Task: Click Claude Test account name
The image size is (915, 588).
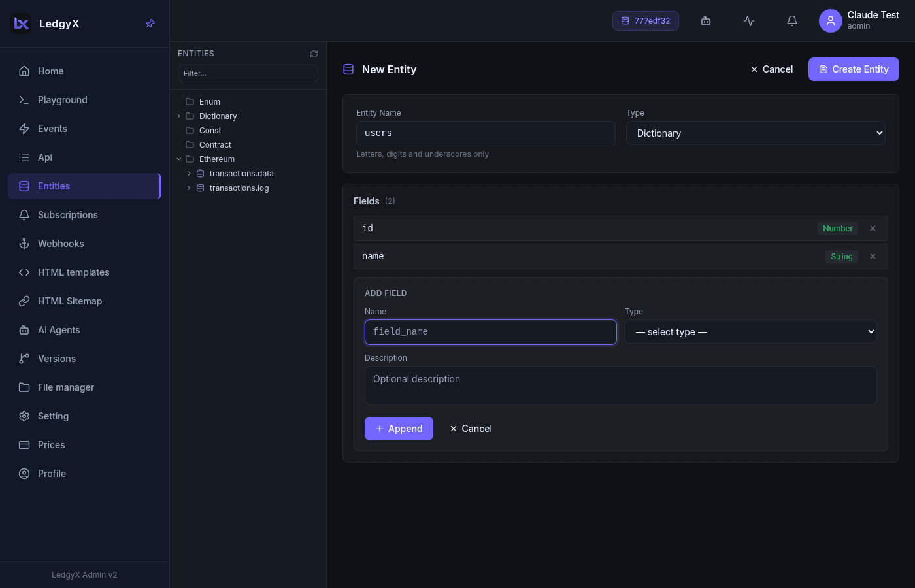Action: point(873,15)
